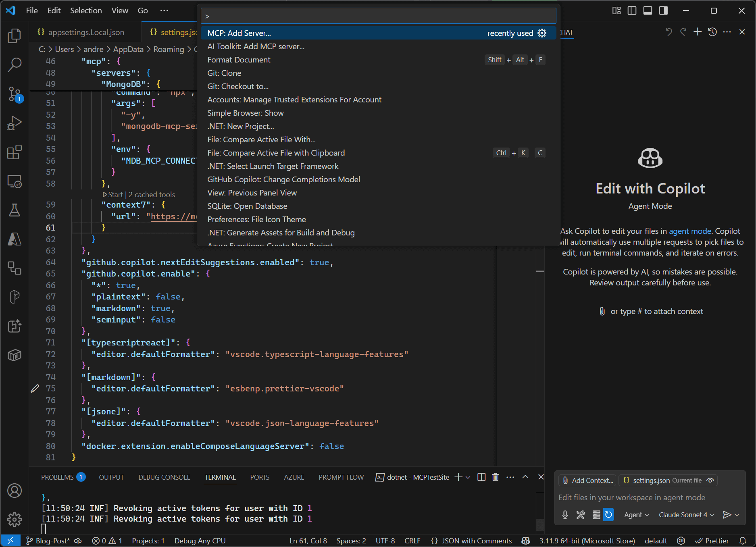Viewport: 756px width, 547px height.
Task: Open new terminal profile dropdown chevron
Action: click(468, 477)
